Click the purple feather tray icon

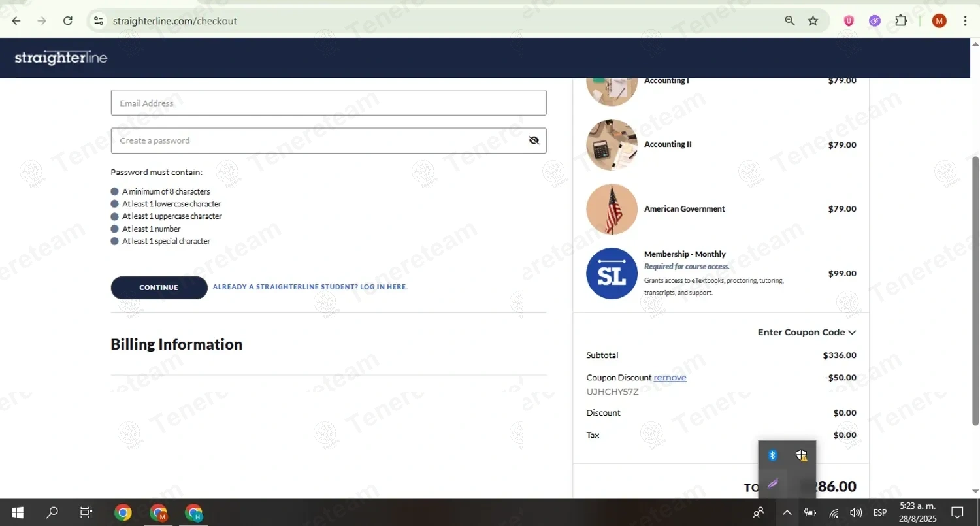[x=773, y=484]
